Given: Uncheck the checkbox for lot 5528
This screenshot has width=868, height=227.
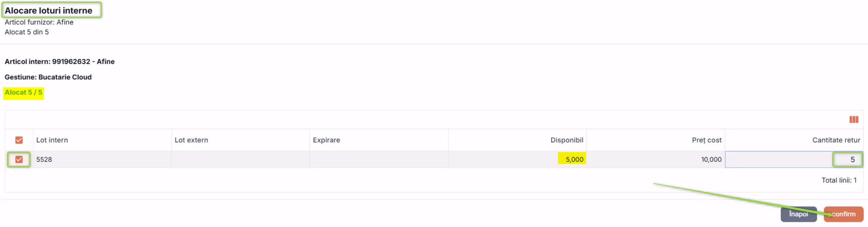Looking at the screenshot, I should coord(19,159).
